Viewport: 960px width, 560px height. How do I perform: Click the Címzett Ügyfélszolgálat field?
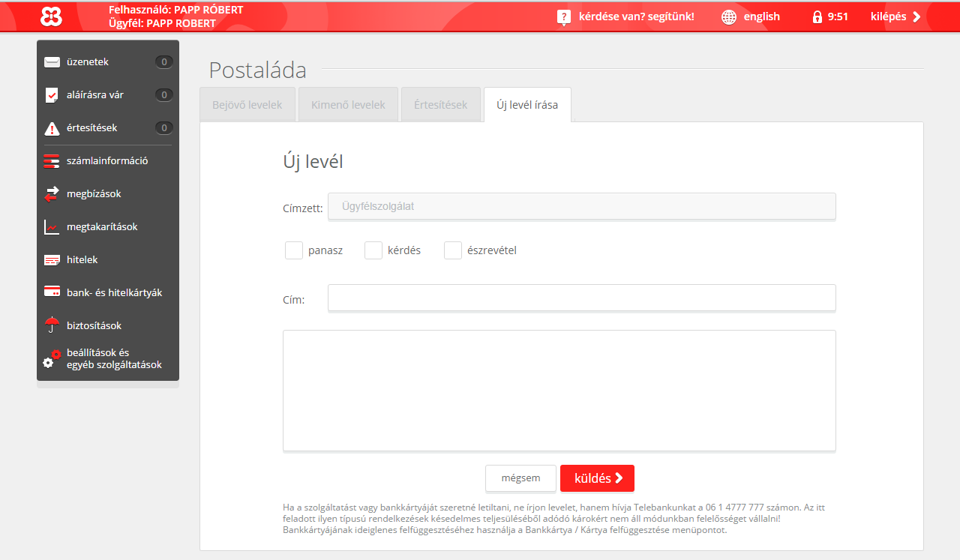tap(581, 206)
